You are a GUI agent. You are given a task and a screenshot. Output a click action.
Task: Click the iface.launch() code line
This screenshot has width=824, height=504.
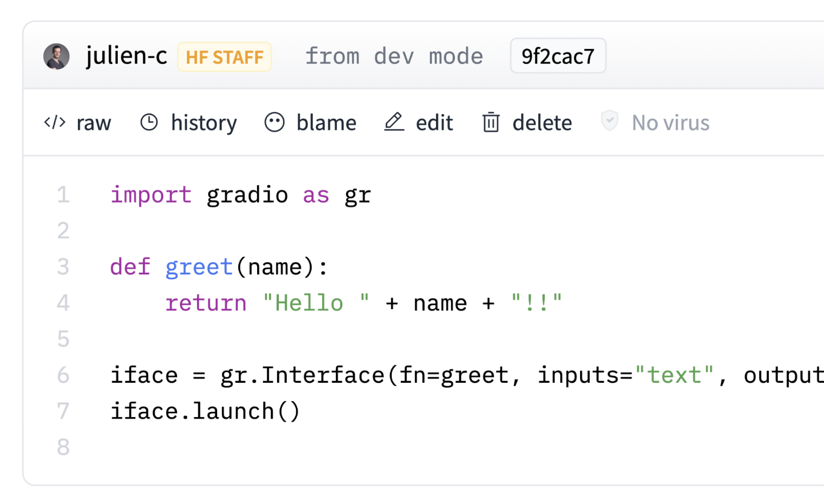pos(206,410)
